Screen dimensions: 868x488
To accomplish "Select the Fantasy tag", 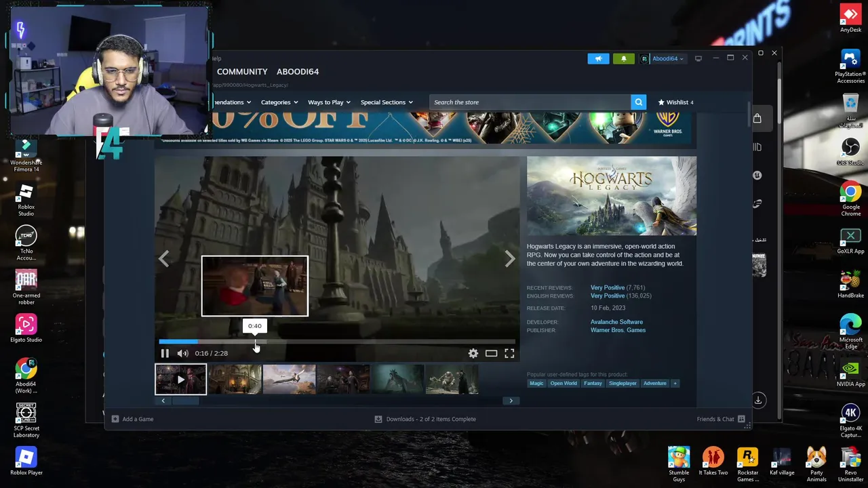I will click(x=593, y=384).
